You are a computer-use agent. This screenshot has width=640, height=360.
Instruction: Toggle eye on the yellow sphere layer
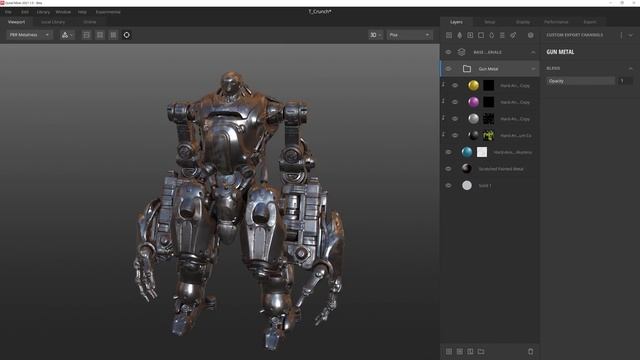[455, 85]
